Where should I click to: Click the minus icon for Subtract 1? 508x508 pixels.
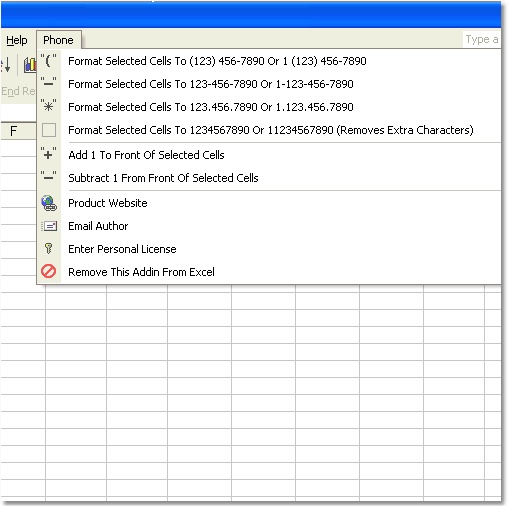[49, 178]
